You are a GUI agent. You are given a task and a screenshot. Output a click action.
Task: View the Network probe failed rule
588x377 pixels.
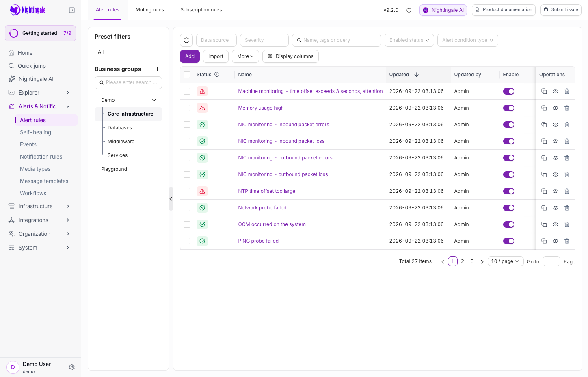[556, 208]
